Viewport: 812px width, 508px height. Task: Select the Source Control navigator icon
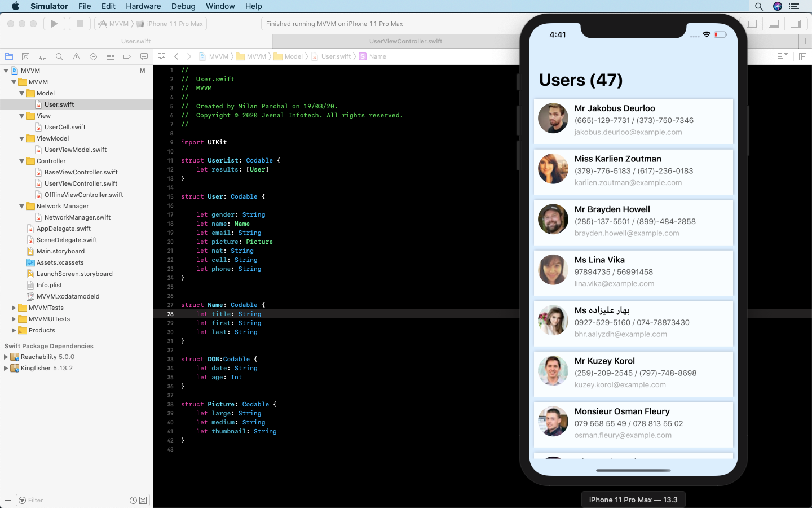(25, 56)
